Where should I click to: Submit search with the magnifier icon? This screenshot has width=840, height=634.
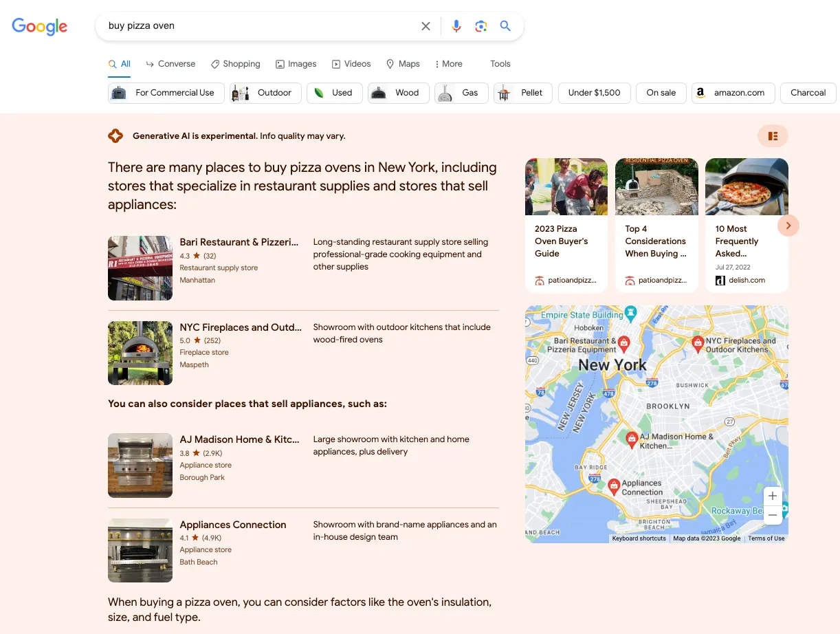click(x=505, y=26)
